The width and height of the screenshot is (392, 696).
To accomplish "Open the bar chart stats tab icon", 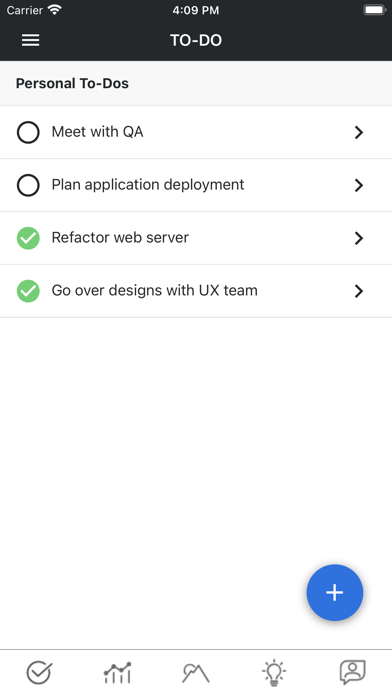I will click(x=118, y=672).
